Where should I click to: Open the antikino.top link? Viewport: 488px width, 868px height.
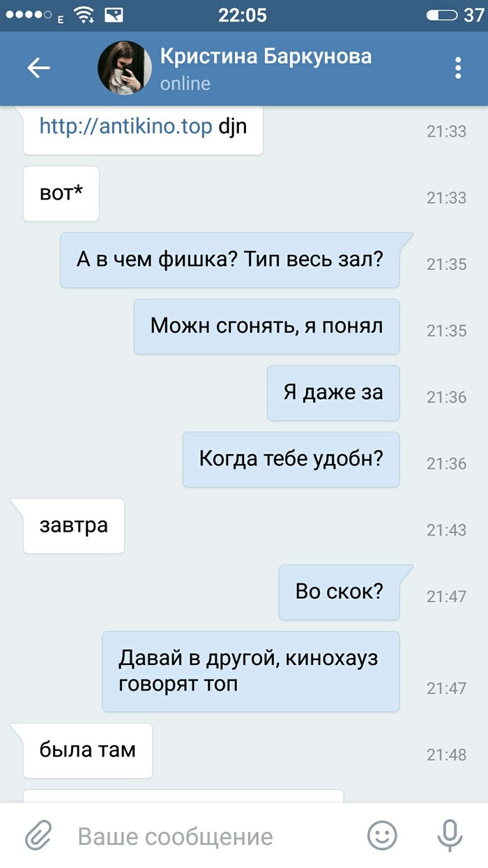click(125, 126)
